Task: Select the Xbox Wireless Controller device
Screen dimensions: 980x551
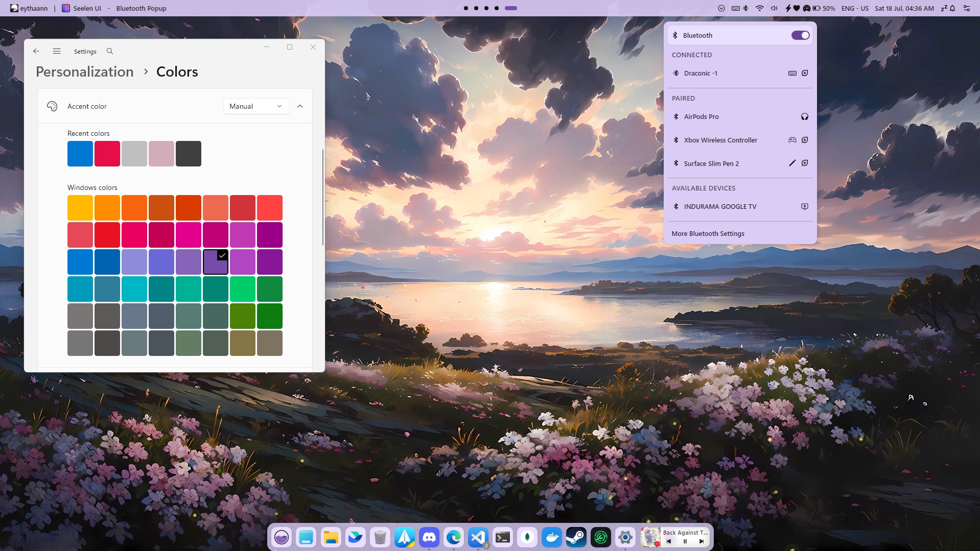Action: (x=740, y=140)
